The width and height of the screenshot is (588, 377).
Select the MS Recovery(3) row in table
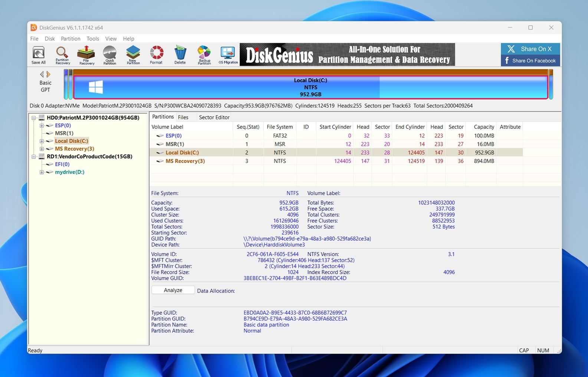(185, 161)
